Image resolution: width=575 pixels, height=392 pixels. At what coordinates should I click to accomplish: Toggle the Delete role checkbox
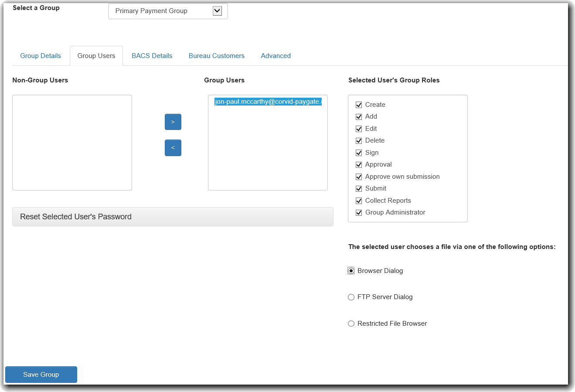[359, 141]
